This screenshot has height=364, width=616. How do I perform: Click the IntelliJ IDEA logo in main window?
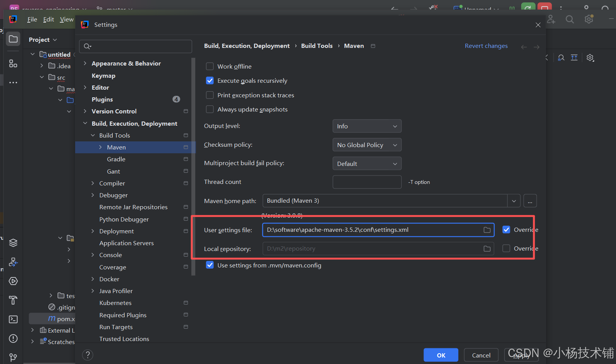(x=13, y=19)
